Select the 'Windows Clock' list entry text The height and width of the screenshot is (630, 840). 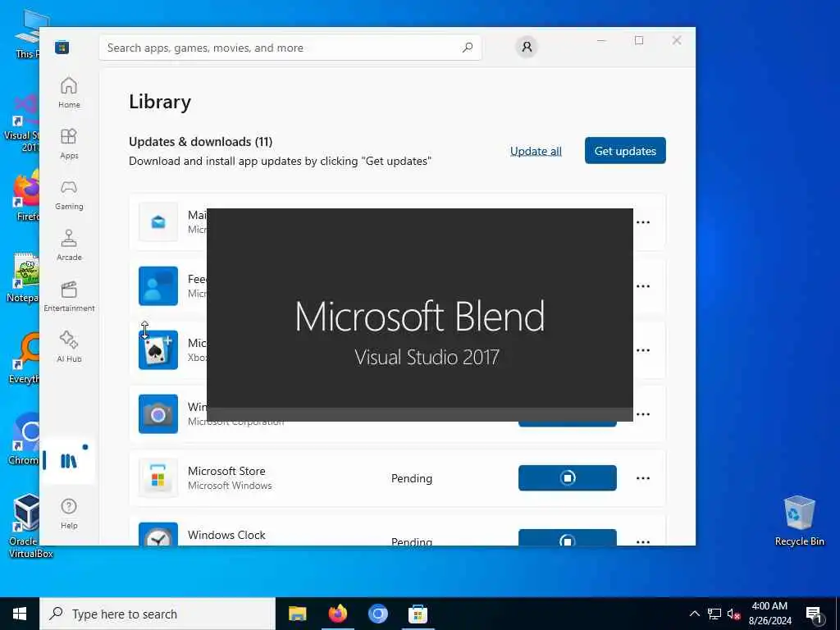point(226,535)
